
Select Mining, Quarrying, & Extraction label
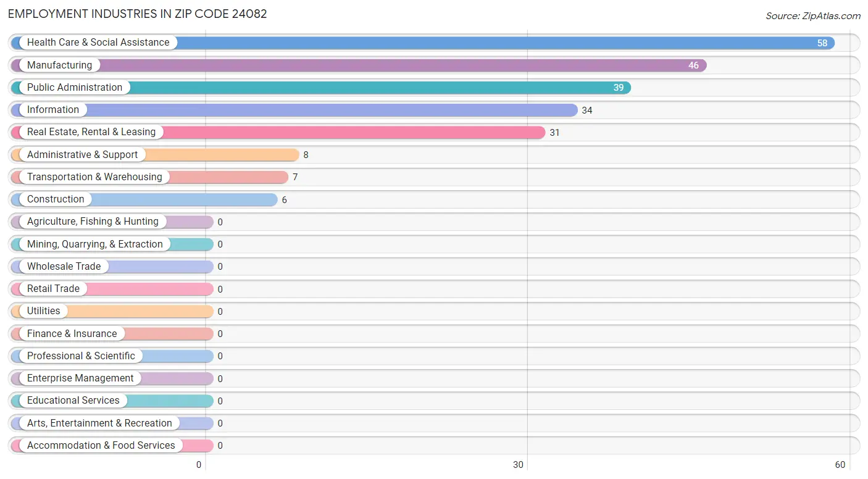[95, 244]
